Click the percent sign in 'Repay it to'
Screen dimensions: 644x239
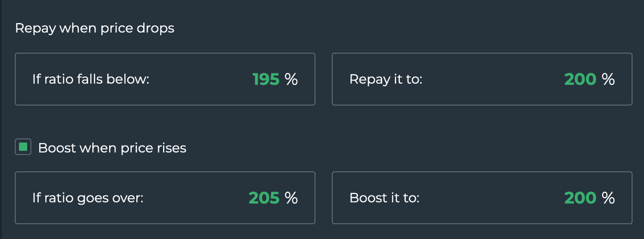point(608,79)
